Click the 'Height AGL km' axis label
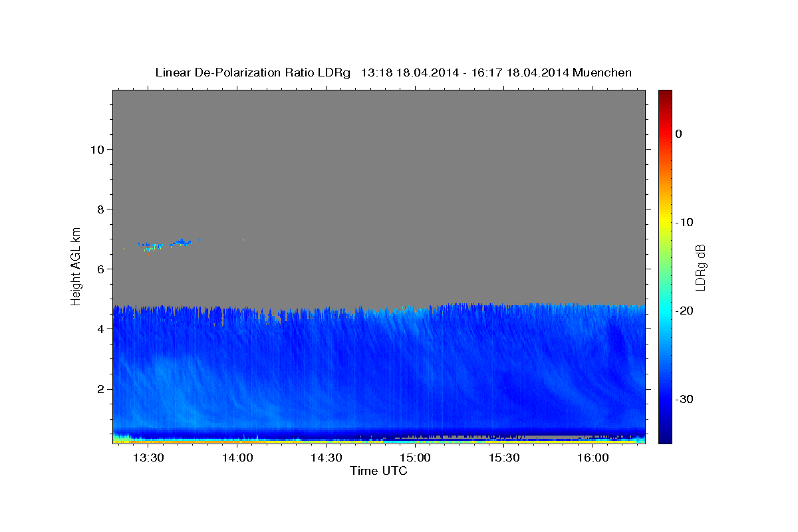This screenshot has width=798, height=532. (76, 265)
